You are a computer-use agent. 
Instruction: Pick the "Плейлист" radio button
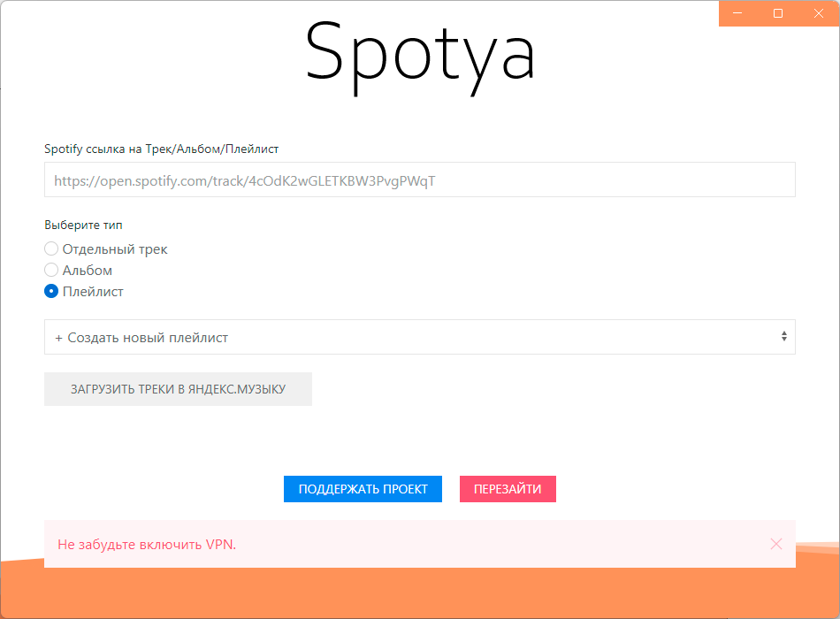(x=51, y=292)
